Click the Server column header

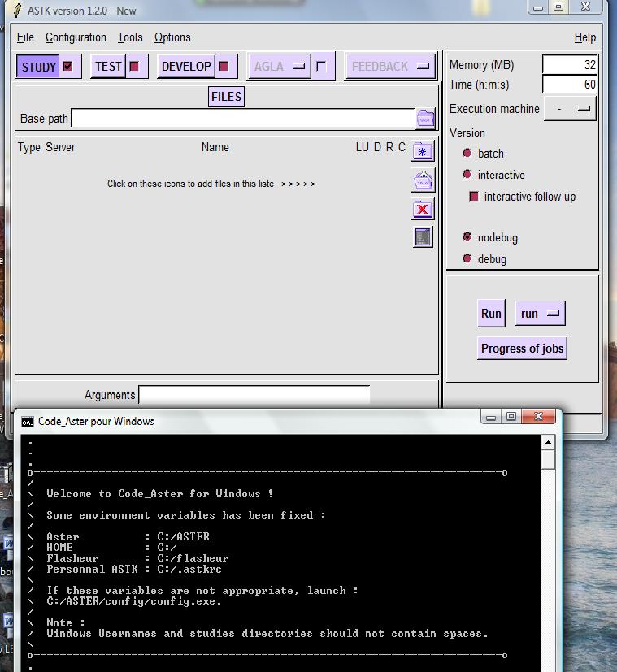coord(60,147)
